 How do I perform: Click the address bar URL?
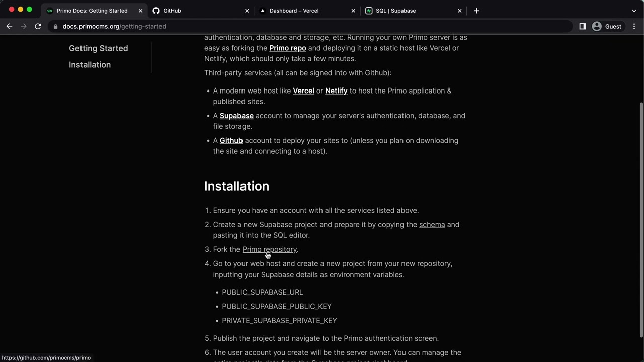pos(114,26)
